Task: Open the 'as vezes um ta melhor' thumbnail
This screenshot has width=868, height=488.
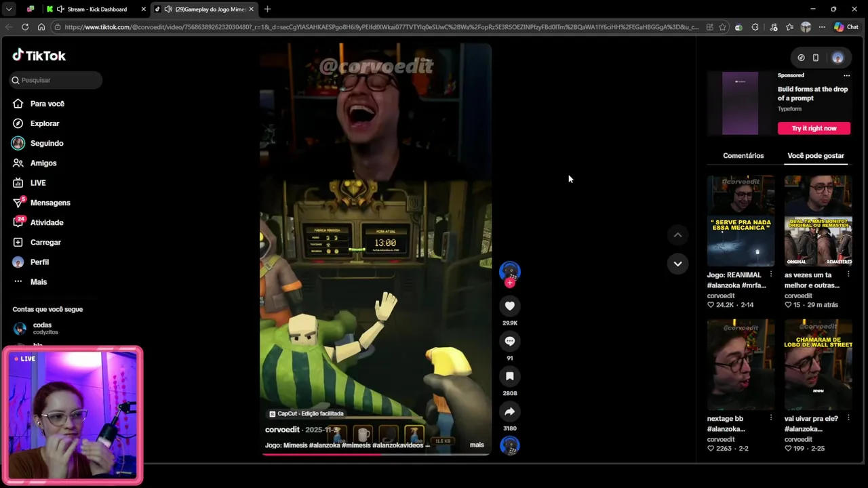Action: [818, 221]
